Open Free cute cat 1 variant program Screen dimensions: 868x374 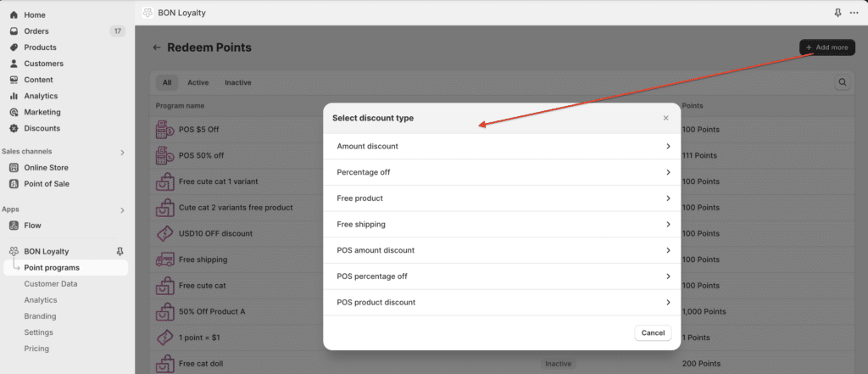click(218, 181)
